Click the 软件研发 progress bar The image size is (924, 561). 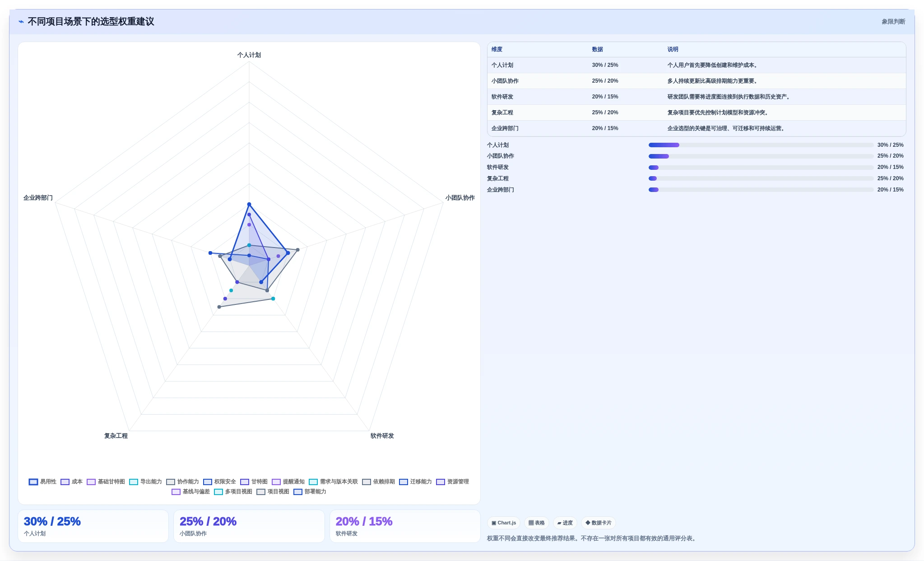click(x=761, y=168)
